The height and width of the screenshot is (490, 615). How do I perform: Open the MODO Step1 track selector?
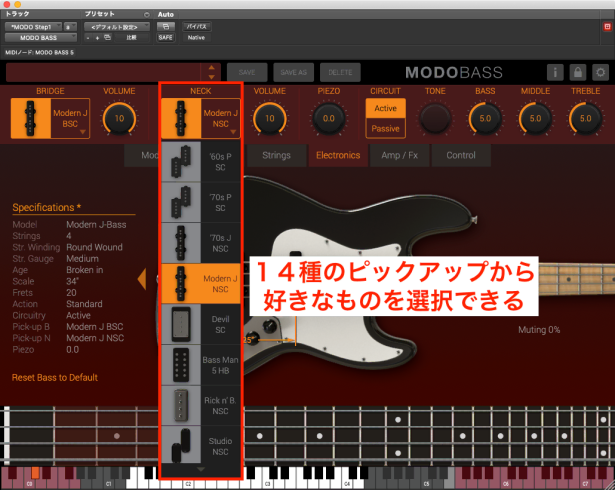33,27
